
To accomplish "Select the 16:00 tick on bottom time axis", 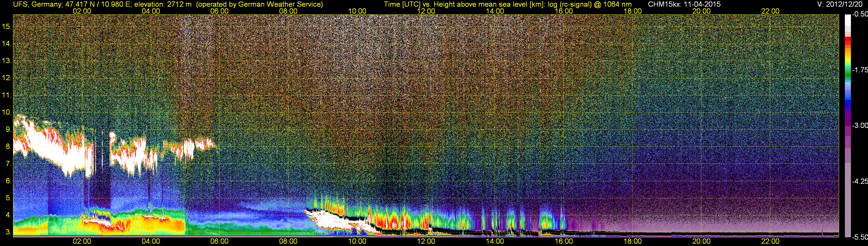I will 564,241.
